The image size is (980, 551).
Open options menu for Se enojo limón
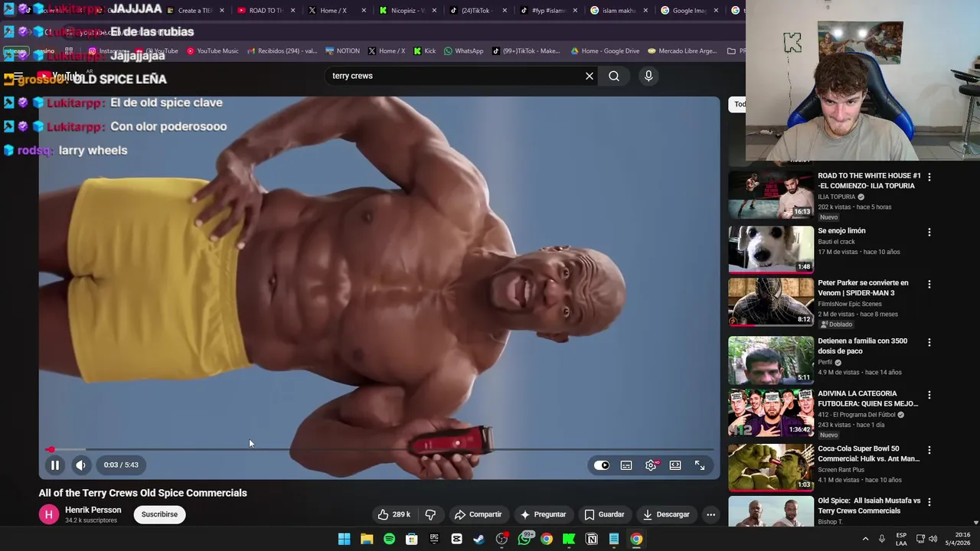point(929,232)
